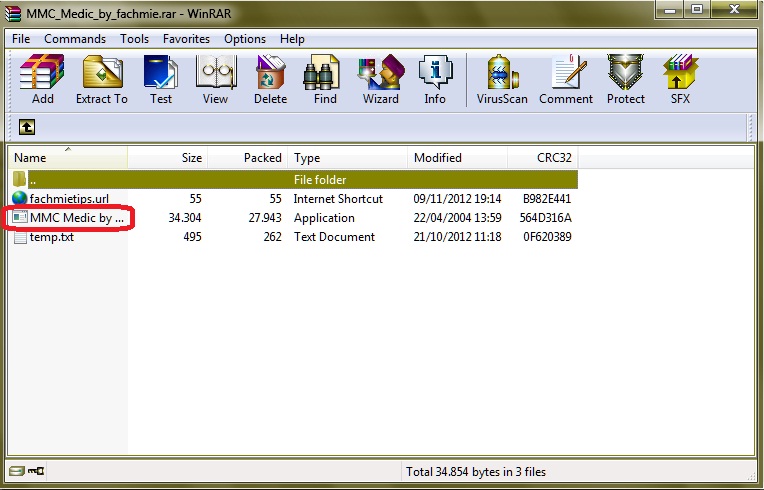Select the fachmietips.url file name
This screenshot has height=490, width=764.
tap(69, 199)
